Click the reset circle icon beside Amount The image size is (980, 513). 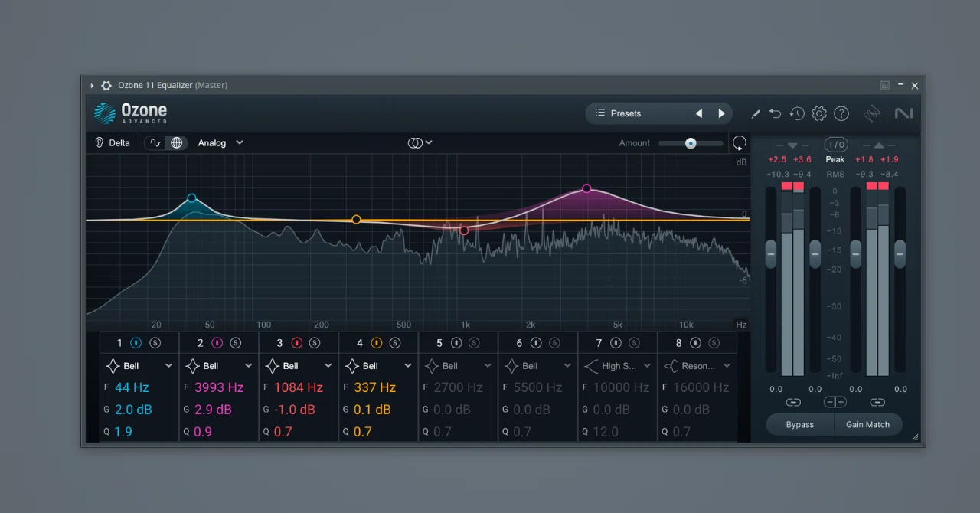point(739,143)
